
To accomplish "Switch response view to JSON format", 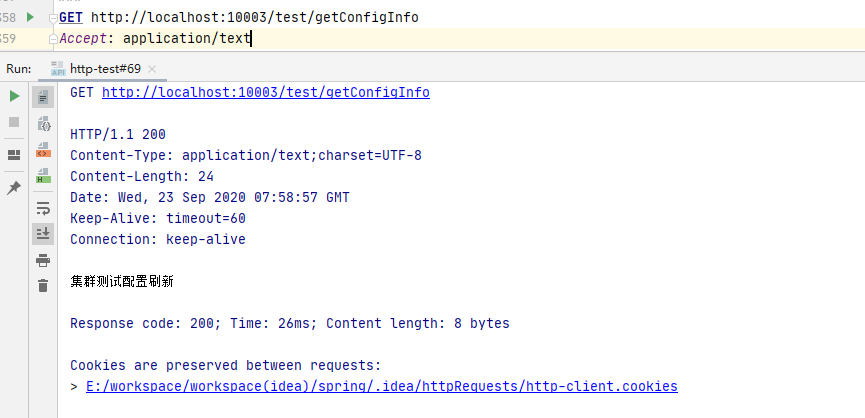I will coord(43,124).
